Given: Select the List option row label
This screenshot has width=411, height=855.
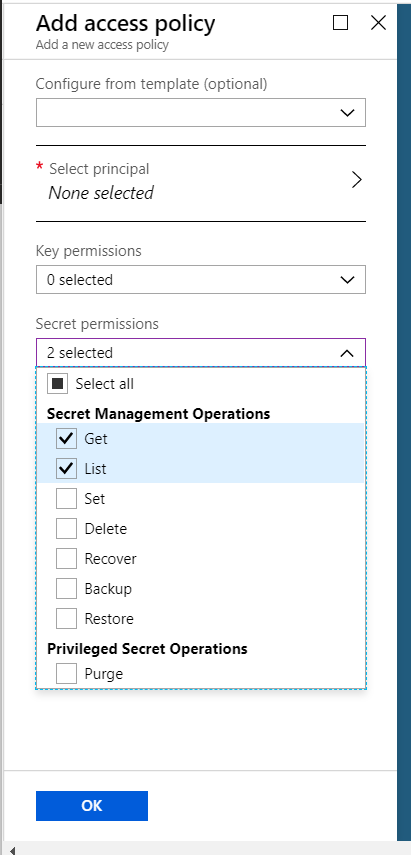Looking at the screenshot, I should 95,469.
